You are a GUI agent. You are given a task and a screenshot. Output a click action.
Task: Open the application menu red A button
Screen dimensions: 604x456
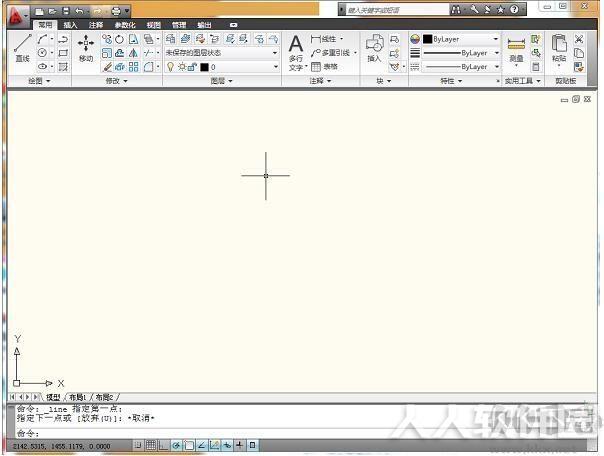[x=17, y=16]
